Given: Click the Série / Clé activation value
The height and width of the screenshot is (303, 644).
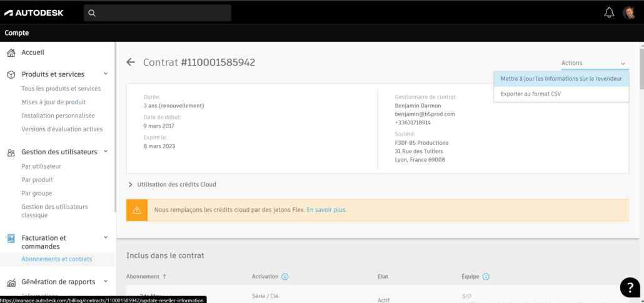Looking at the screenshot, I should [x=265, y=296].
